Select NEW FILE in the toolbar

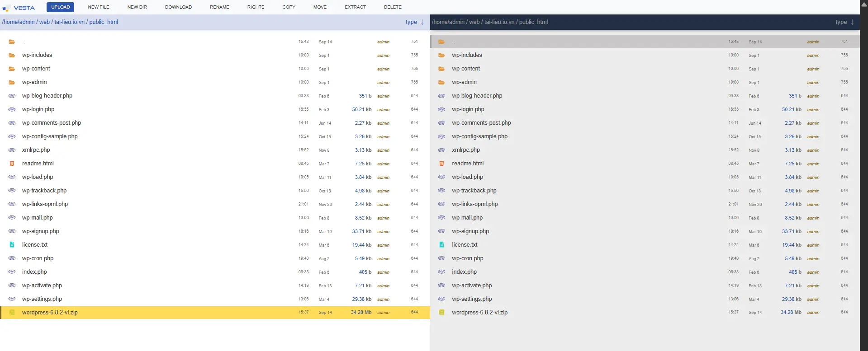[99, 7]
